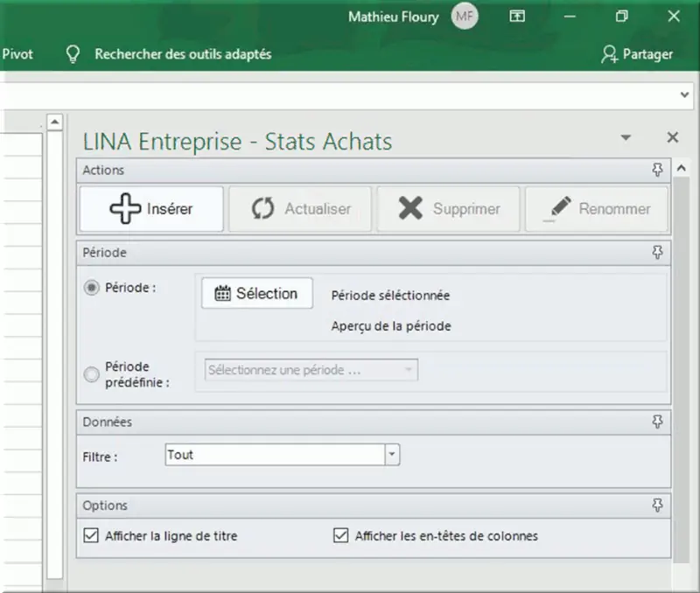Click the Filtre field showing Tout
Screen dimensions: 700x593
coord(275,455)
